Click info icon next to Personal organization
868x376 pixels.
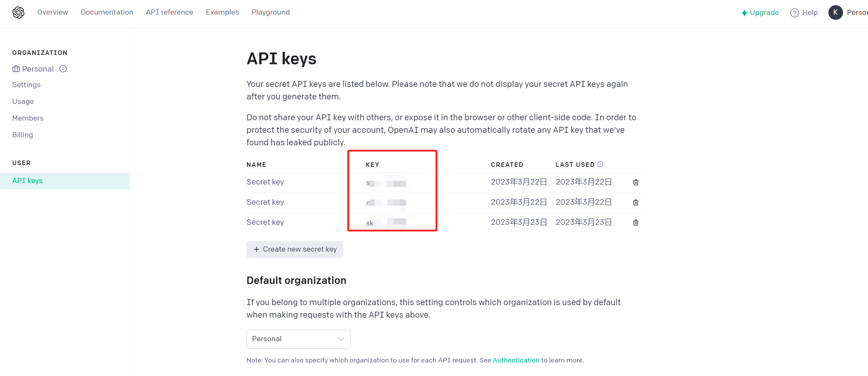pyautogui.click(x=63, y=69)
